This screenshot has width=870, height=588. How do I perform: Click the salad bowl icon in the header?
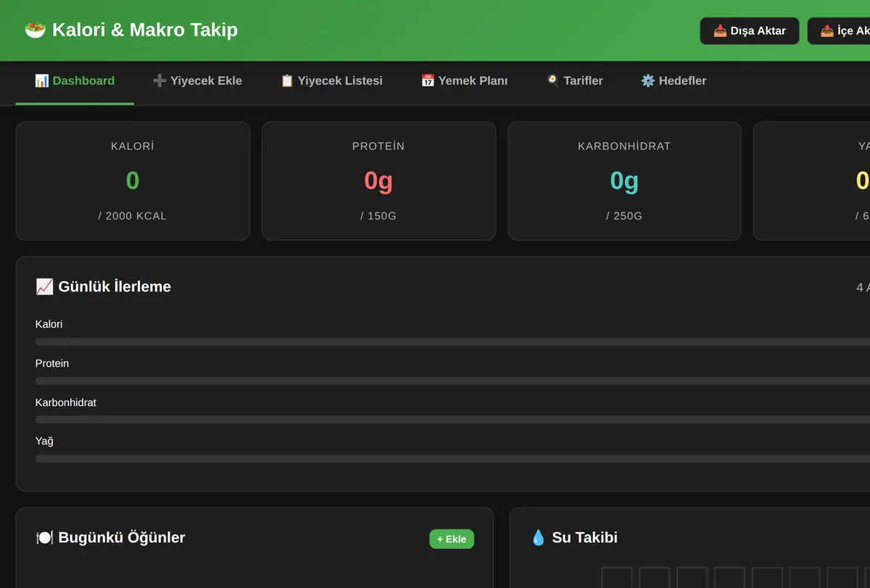[35, 30]
